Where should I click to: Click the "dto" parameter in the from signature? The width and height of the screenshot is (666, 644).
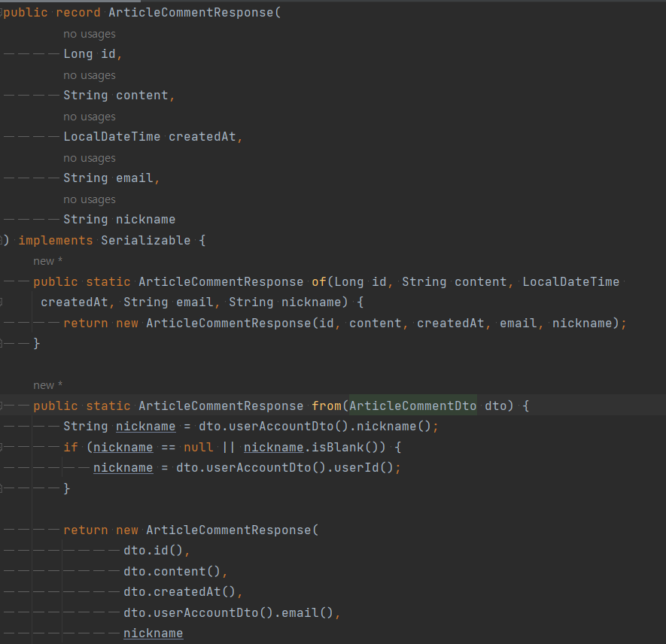click(495, 406)
